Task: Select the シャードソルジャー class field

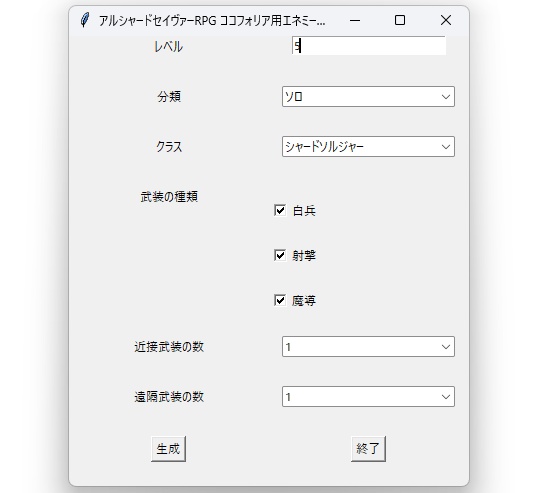Action: point(368,147)
